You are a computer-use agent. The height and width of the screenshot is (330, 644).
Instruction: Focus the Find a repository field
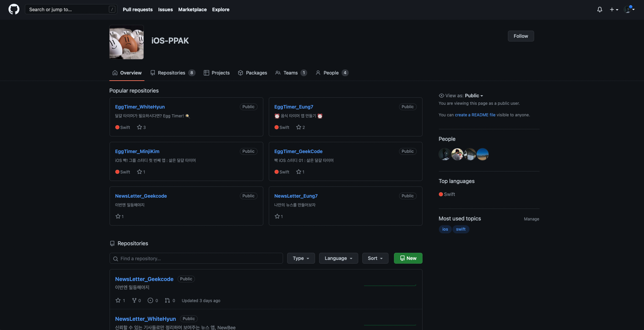pyautogui.click(x=196, y=258)
